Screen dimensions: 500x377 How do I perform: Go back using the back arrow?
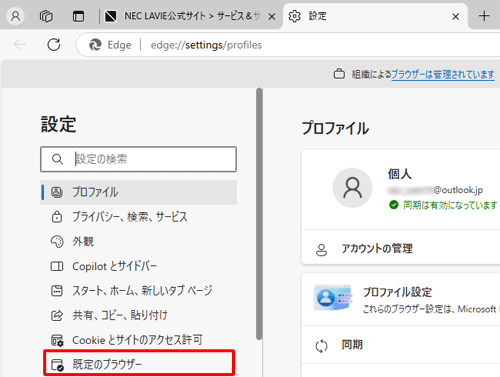click(x=20, y=44)
